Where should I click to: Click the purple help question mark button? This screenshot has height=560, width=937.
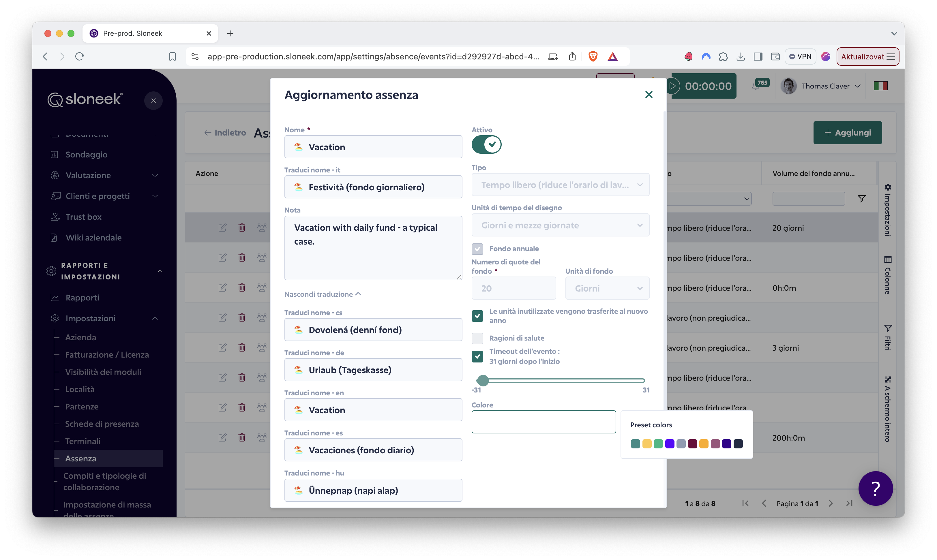(876, 488)
